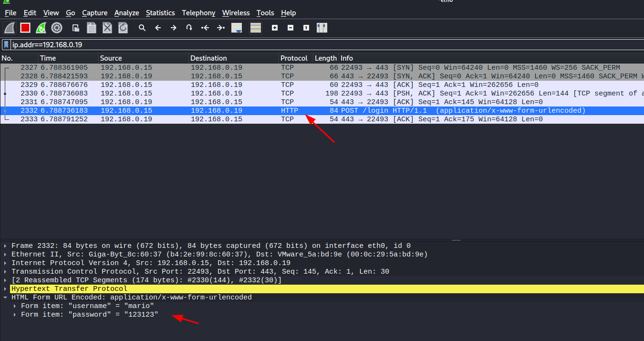Open the Statistics menu
The image size is (644, 341).
point(160,13)
